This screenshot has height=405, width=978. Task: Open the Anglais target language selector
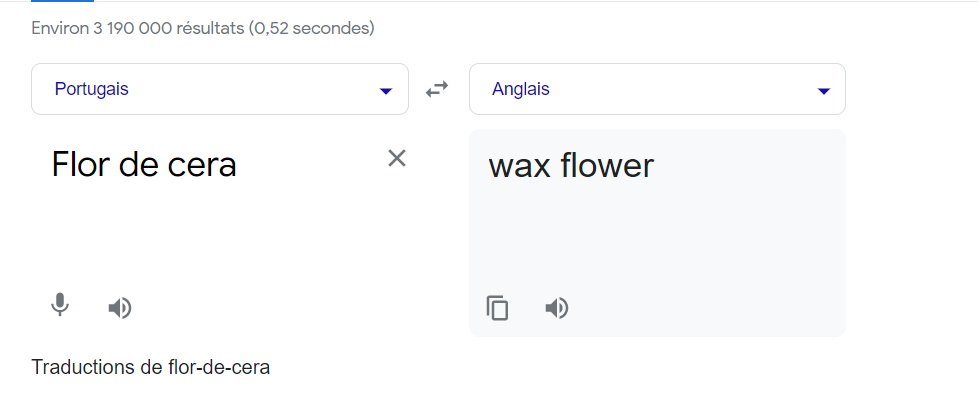point(656,90)
